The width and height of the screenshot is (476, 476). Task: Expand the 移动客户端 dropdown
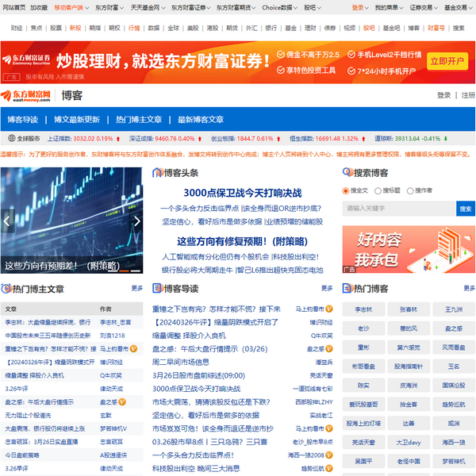pyautogui.click(x=72, y=6)
